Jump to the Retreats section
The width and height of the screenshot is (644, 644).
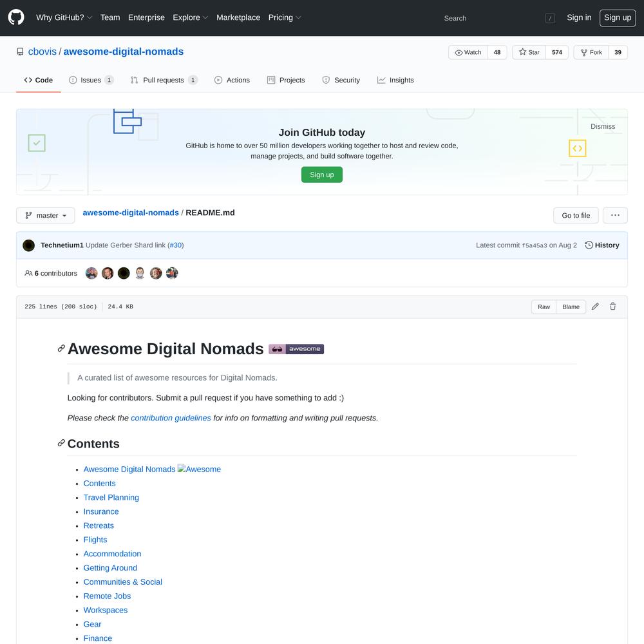tap(99, 526)
